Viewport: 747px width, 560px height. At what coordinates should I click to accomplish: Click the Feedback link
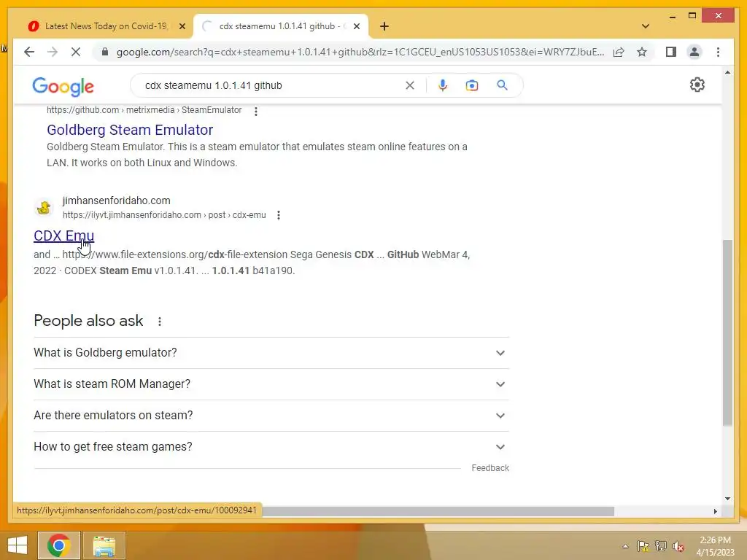point(490,468)
